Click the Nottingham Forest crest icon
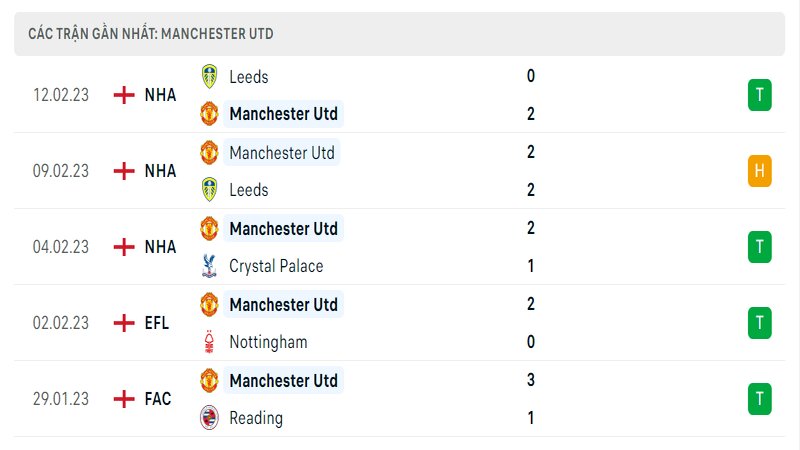 point(209,341)
